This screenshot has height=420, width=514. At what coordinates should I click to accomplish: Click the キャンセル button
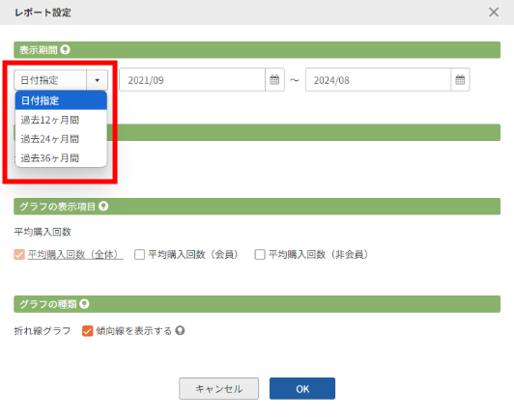pos(218,388)
